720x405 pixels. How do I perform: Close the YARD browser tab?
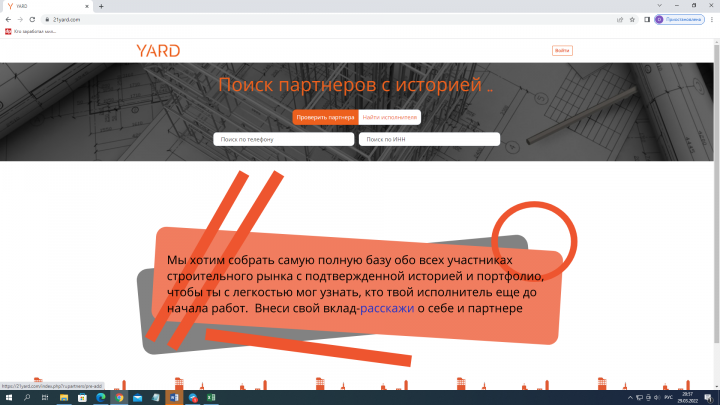[x=87, y=6]
